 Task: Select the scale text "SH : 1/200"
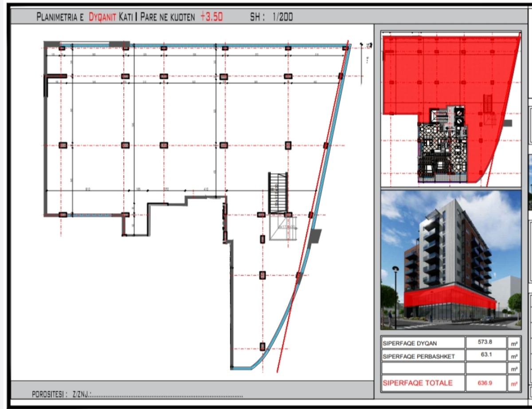tap(271, 17)
